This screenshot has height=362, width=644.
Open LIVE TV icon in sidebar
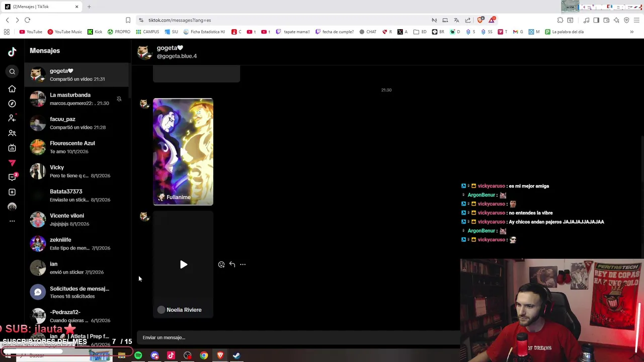click(12, 148)
